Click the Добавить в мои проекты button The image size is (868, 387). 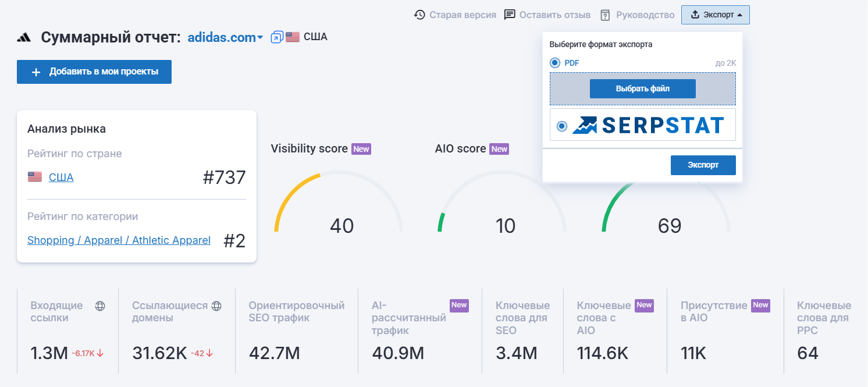(94, 72)
